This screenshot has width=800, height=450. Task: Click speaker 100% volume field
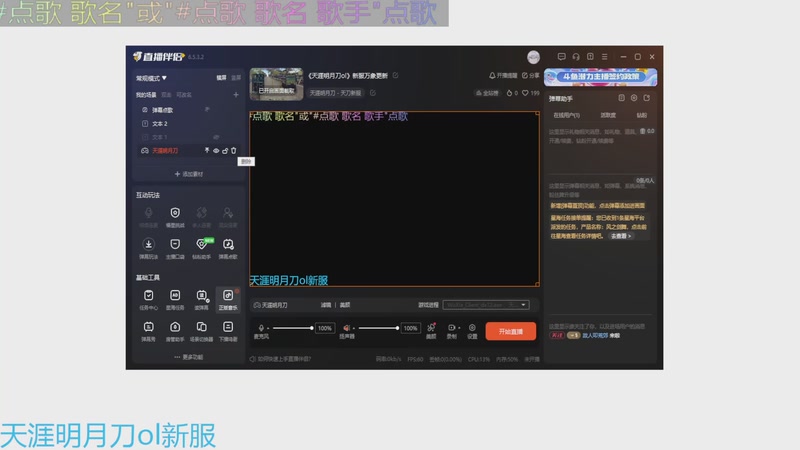pyautogui.click(x=411, y=328)
